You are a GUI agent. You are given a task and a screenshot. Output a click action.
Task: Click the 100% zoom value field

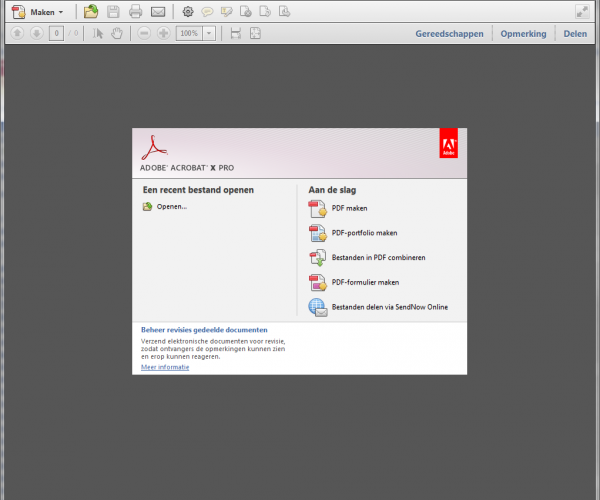pos(189,34)
